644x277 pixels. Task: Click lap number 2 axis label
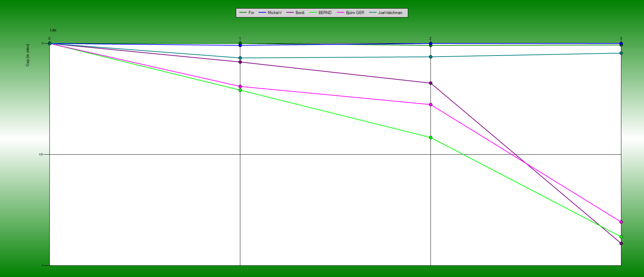(x=430, y=39)
